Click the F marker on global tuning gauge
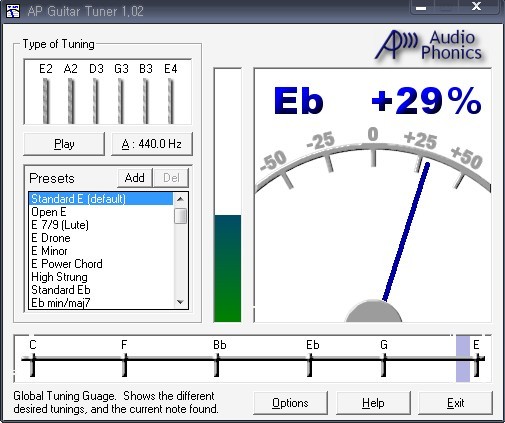This screenshot has height=423, width=505. tap(124, 359)
